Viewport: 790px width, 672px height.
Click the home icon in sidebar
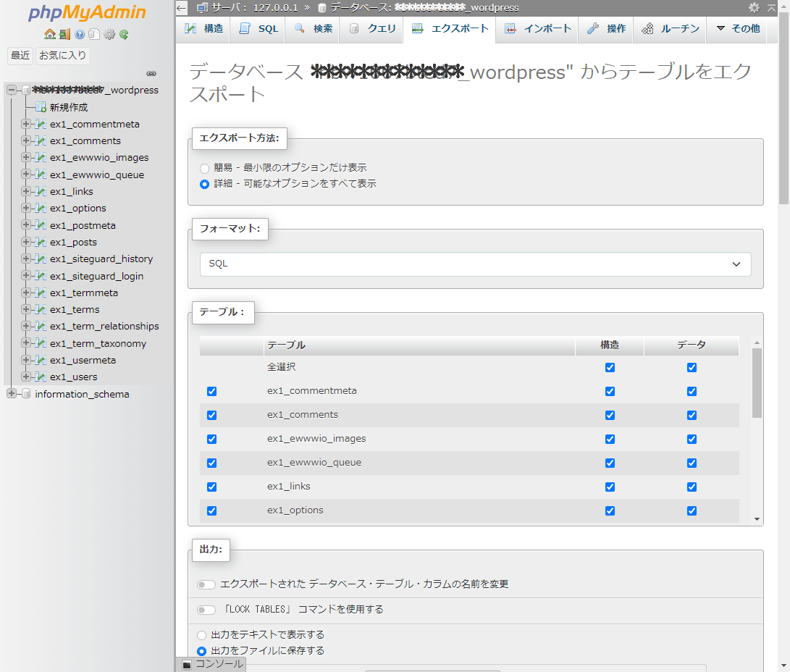pos(49,34)
